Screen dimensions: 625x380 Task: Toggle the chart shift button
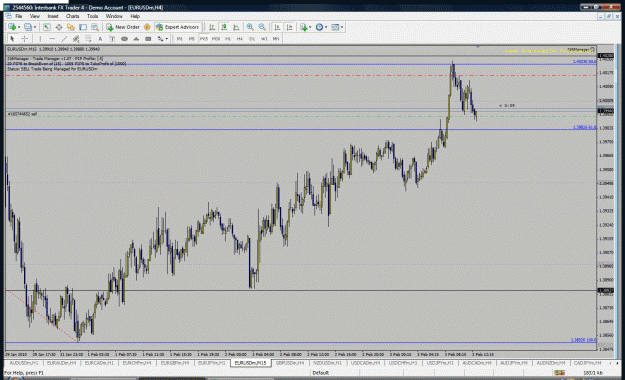tap(289, 27)
